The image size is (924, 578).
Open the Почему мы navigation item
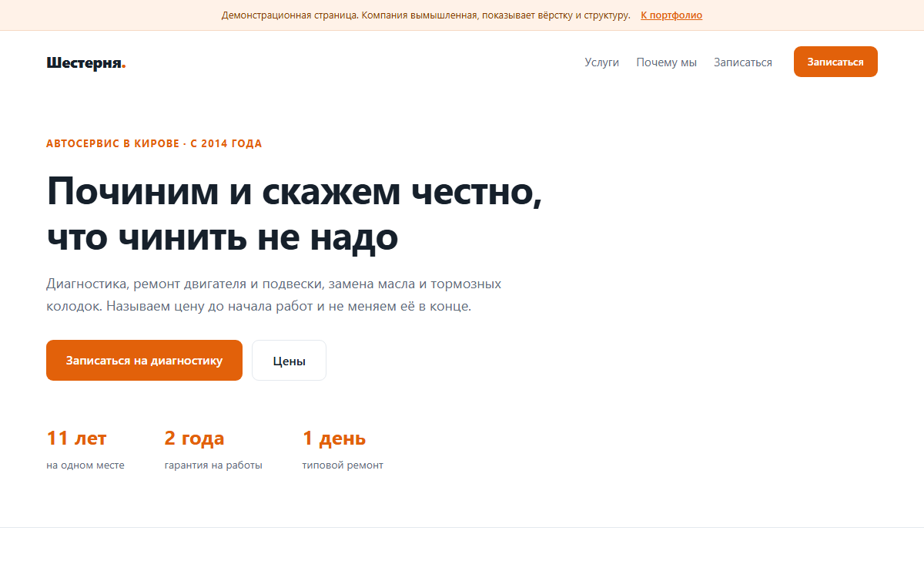tap(667, 62)
